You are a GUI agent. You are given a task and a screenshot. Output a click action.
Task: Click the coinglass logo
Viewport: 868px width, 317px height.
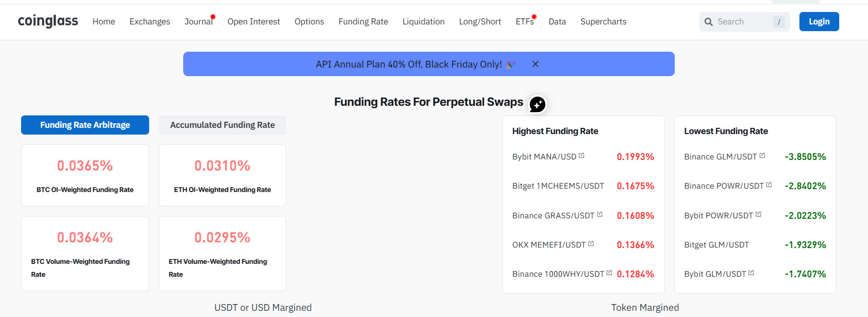48,21
